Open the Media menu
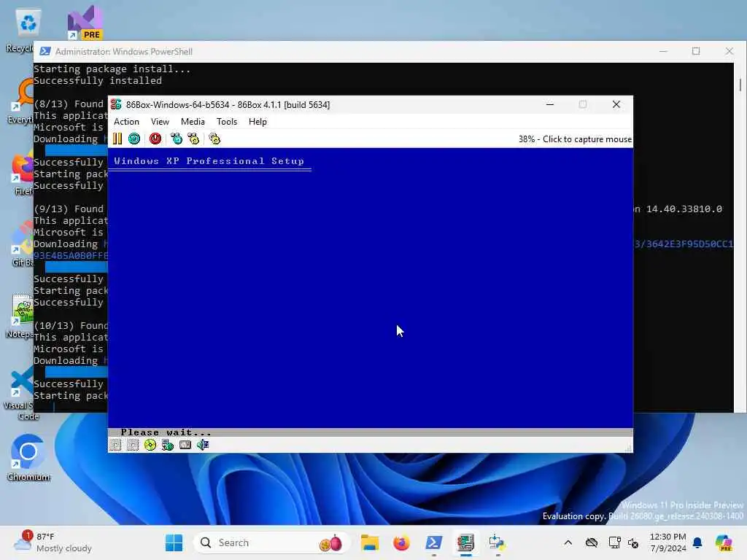 coord(193,122)
